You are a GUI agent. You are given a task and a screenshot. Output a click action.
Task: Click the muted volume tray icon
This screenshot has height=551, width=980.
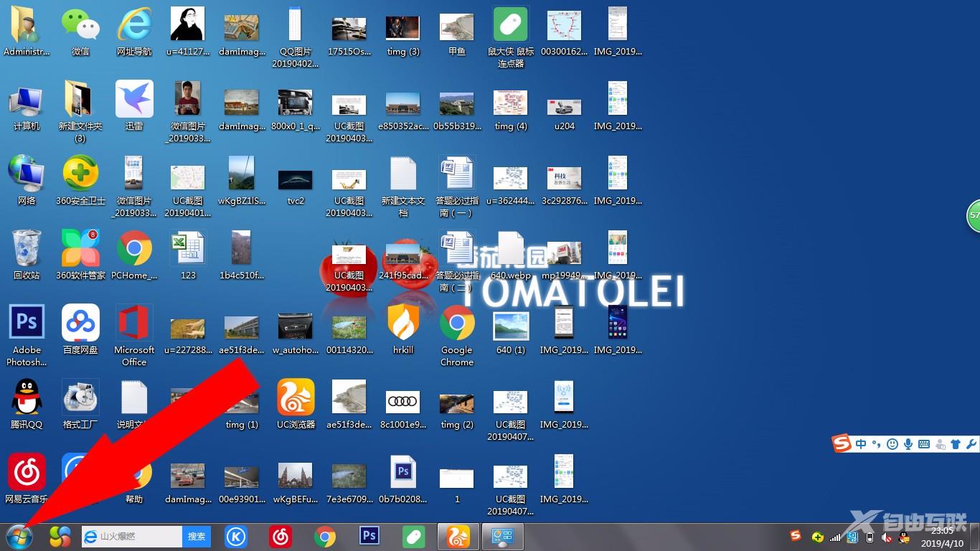887,537
